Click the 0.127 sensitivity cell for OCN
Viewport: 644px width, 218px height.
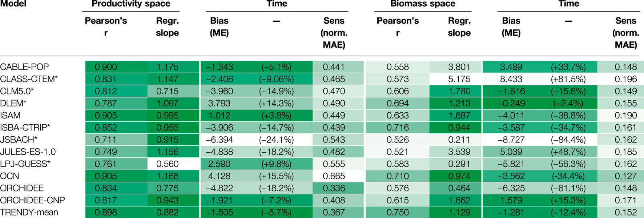625,176
